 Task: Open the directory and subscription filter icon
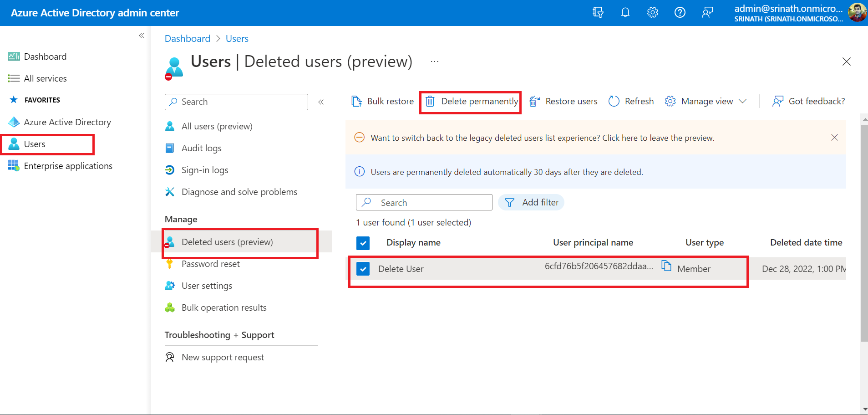tap(598, 13)
